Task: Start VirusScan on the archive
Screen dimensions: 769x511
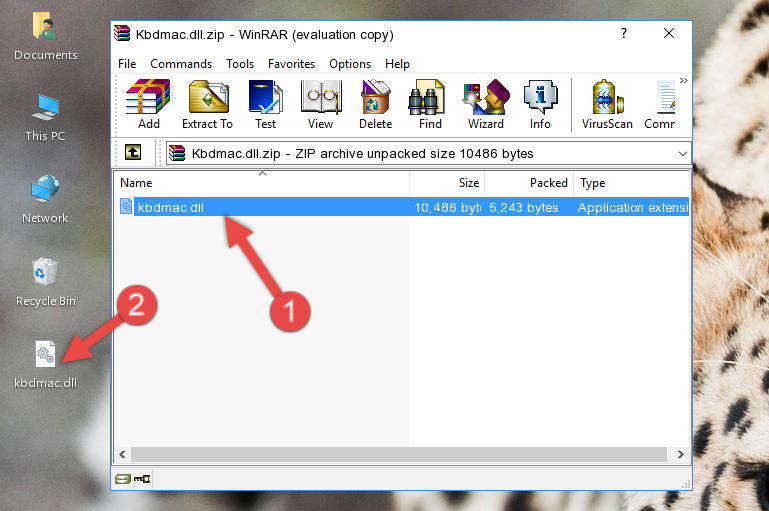Action: [607, 104]
